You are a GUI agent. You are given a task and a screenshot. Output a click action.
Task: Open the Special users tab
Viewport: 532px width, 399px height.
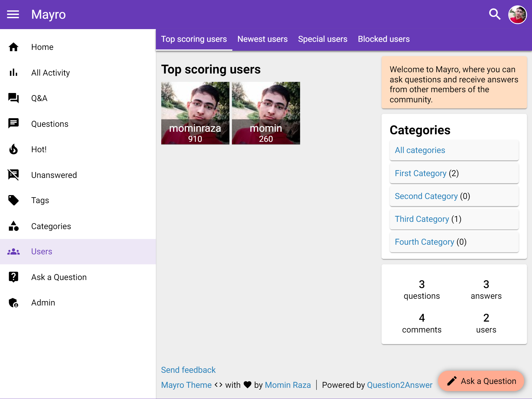pos(323,39)
